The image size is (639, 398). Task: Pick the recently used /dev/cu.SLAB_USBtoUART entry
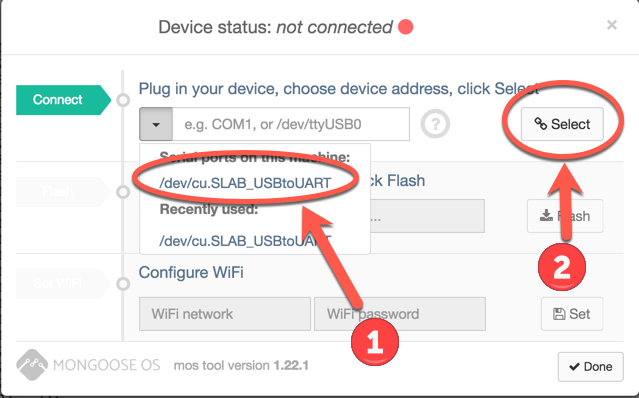[245, 241]
